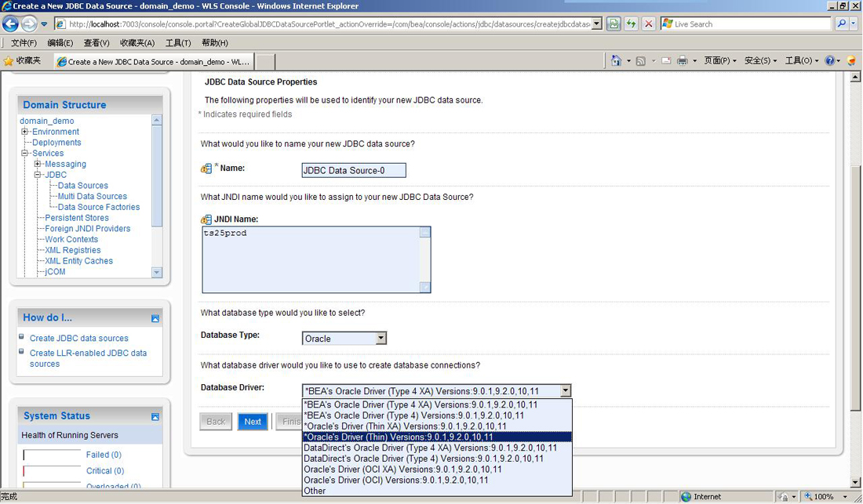Click the Stop loading X icon

coord(649,24)
